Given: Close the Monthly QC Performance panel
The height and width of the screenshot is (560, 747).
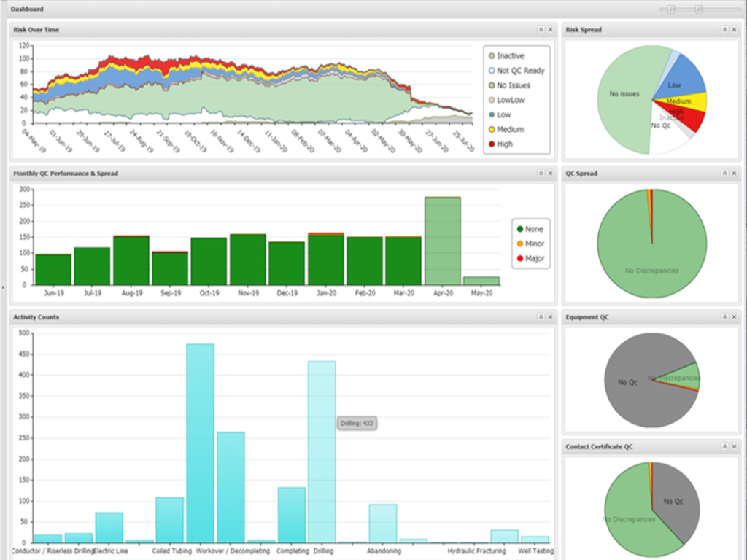Looking at the screenshot, I should [x=550, y=174].
